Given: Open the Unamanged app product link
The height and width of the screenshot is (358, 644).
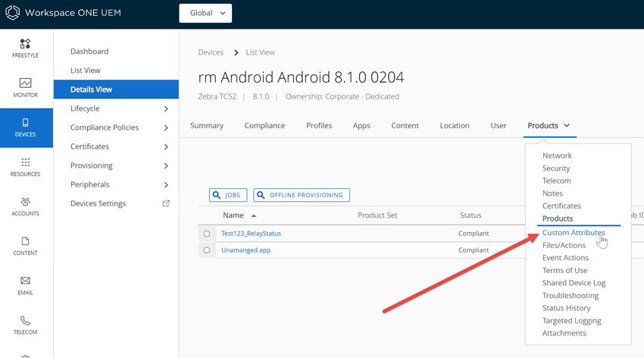Looking at the screenshot, I should coord(245,250).
